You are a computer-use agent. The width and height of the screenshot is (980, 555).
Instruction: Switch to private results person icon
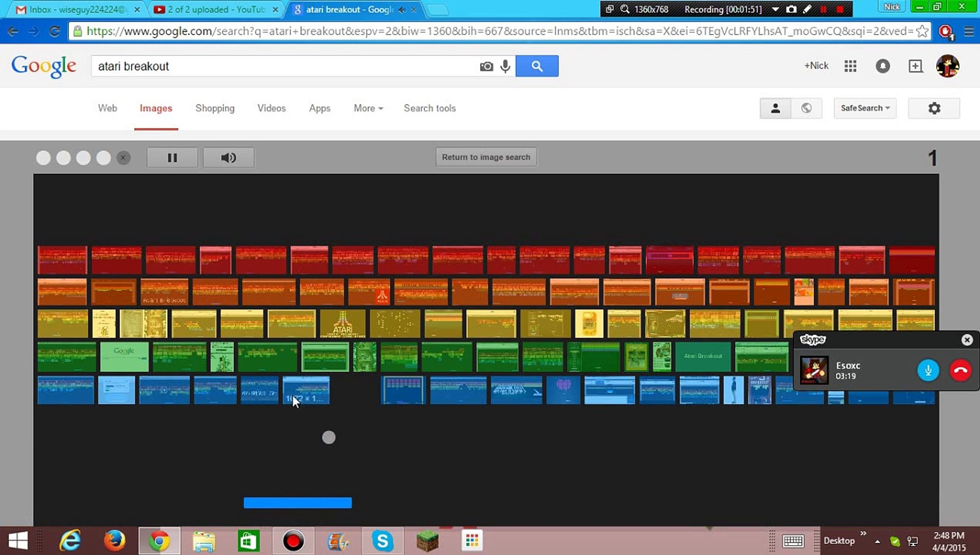(775, 108)
